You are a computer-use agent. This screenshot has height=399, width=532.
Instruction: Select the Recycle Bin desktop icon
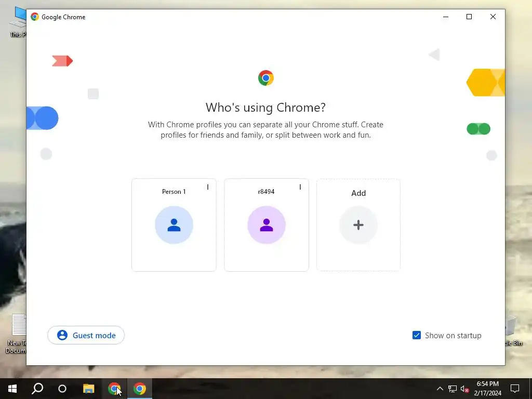coord(514,330)
